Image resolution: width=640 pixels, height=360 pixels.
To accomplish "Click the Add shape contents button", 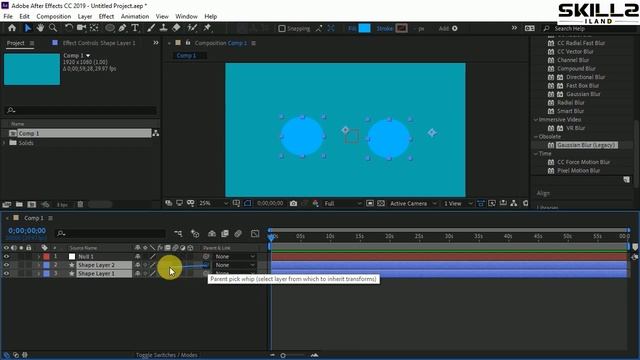I will pos(454,28).
